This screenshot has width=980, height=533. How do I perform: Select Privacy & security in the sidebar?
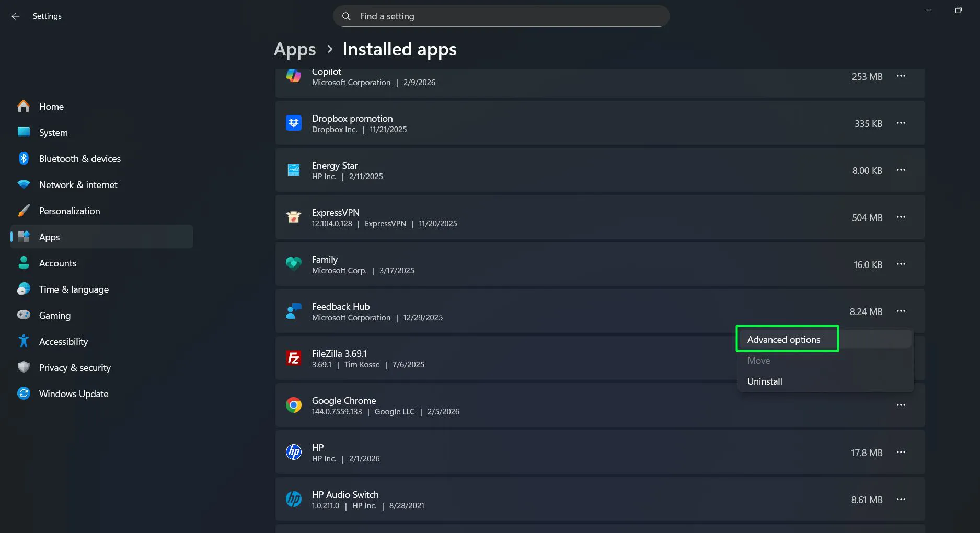tap(75, 367)
